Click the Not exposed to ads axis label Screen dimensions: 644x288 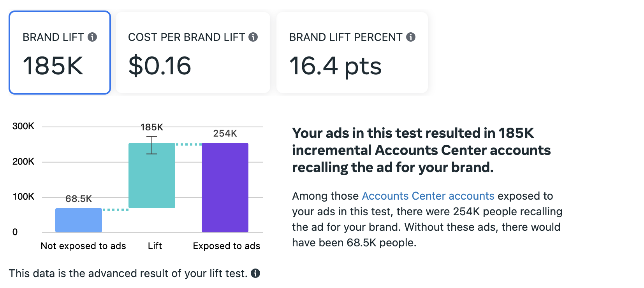click(x=83, y=246)
